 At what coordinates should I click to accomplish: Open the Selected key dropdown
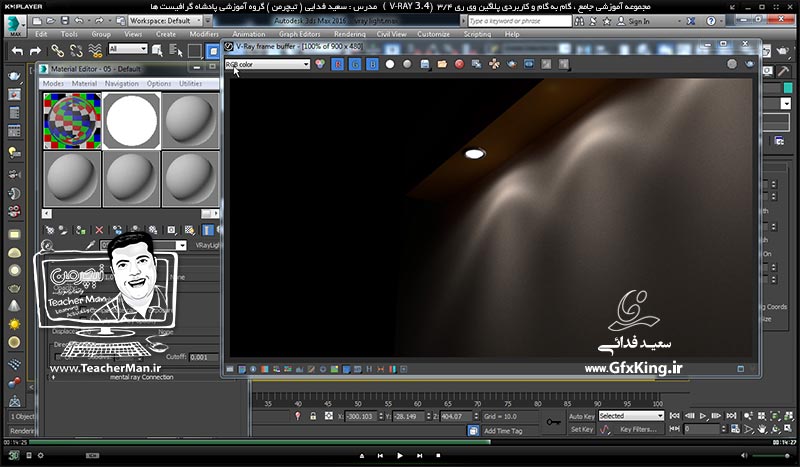[631, 416]
